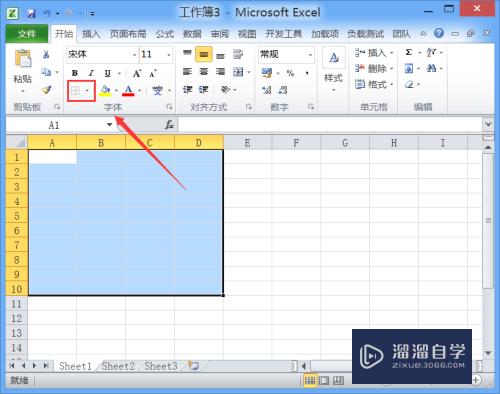Screen dimensions: 500x394
Task: Open the 宋体 font name dropdown
Action: click(x=134, y=55)
